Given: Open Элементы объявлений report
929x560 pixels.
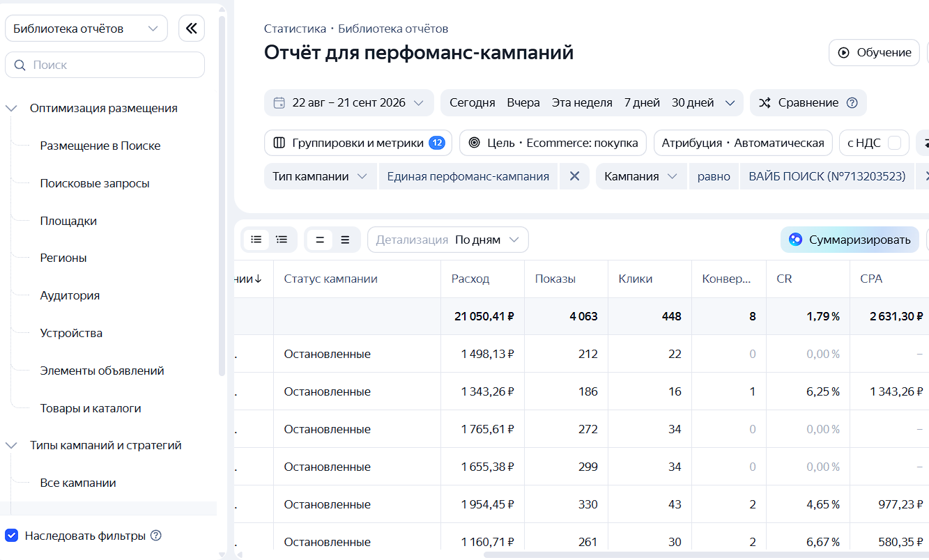Looking at the screenshot, I should point(102,371).
